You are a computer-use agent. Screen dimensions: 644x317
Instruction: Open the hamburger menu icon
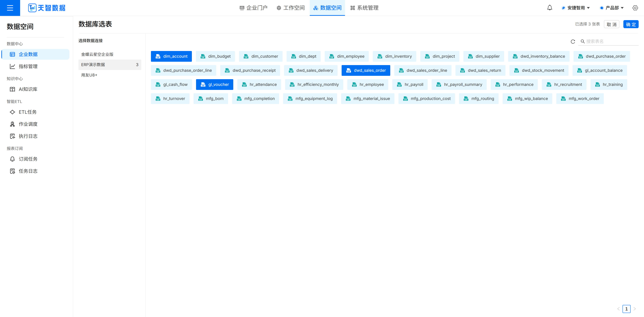10,8
